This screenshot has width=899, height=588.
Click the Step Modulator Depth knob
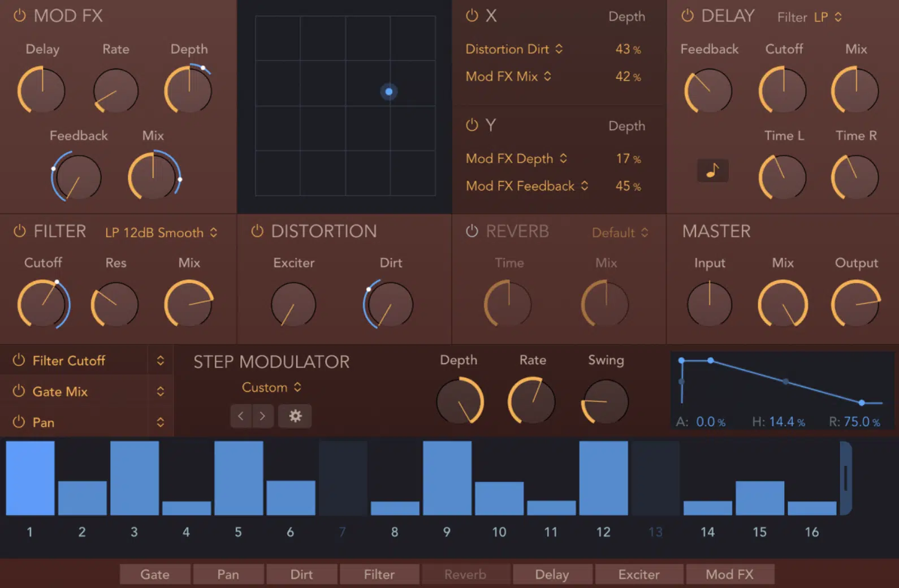pyautogui.click(x=460, y=401)
